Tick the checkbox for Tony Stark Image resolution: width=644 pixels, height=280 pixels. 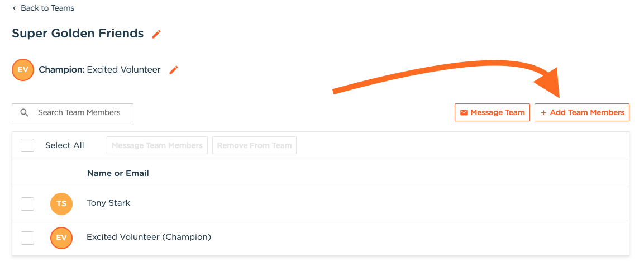point(27,204)
